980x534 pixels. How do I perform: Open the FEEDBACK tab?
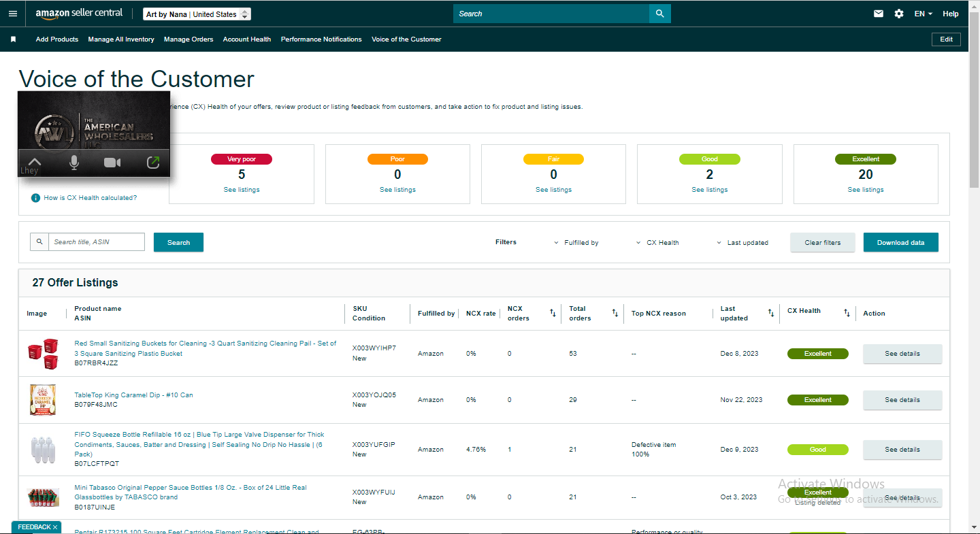pos(36,527)
